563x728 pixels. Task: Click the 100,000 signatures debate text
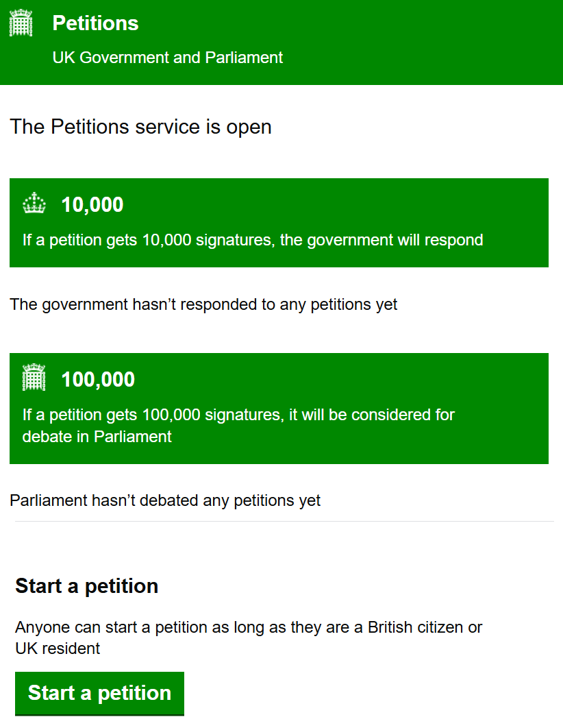tap(238, 415)
